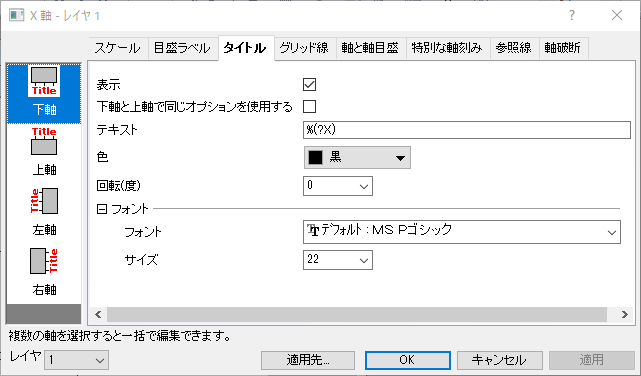Select the 左軸 left axis icon

[44, 212]
